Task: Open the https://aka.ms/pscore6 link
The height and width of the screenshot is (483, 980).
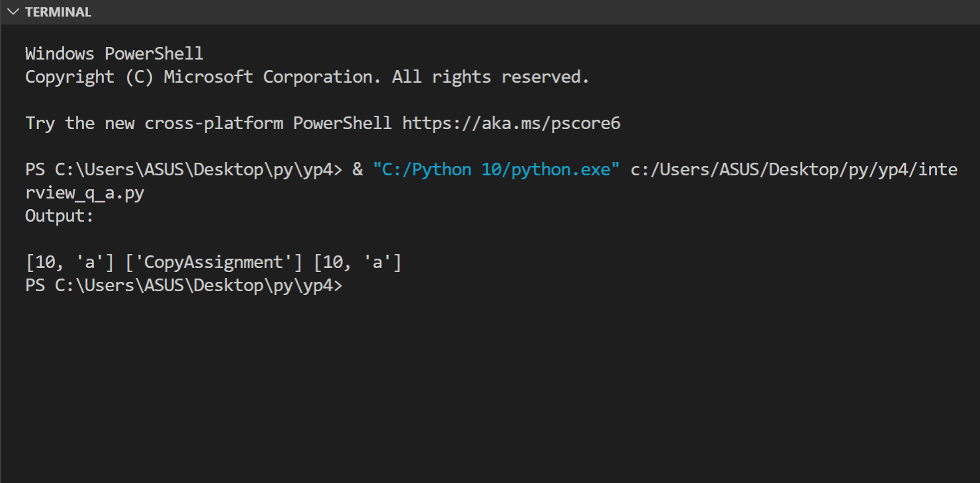Action: [511, 123]
